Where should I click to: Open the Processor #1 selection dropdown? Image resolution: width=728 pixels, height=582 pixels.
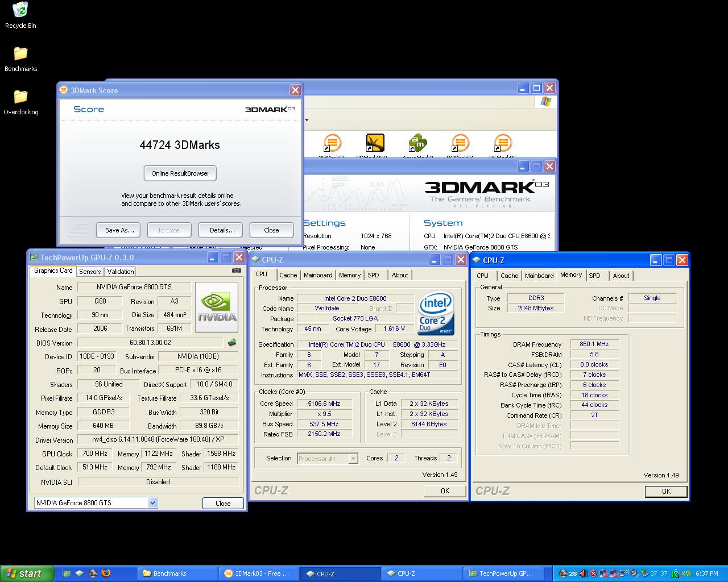(x=353, y=459)
